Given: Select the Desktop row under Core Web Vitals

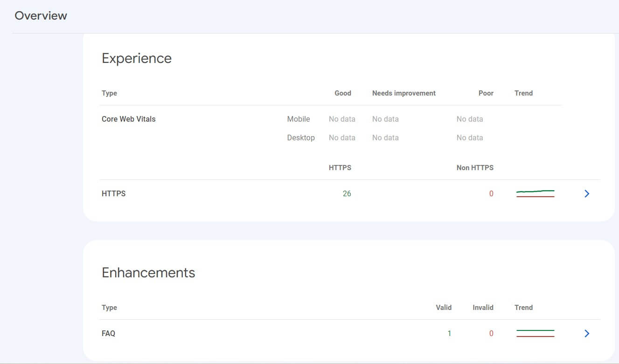Looking at the screenshot, I should pyautogui.click(x=301, y=137).
